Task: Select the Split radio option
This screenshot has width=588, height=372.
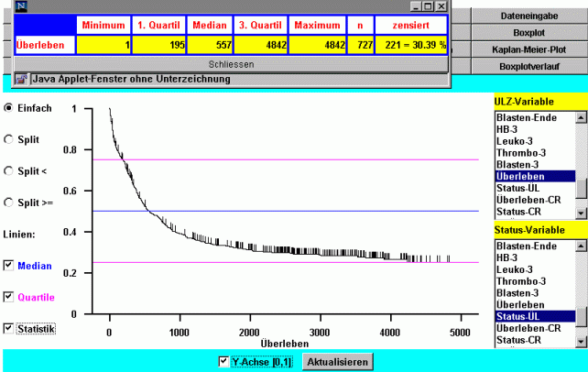Action: point(8,140)
